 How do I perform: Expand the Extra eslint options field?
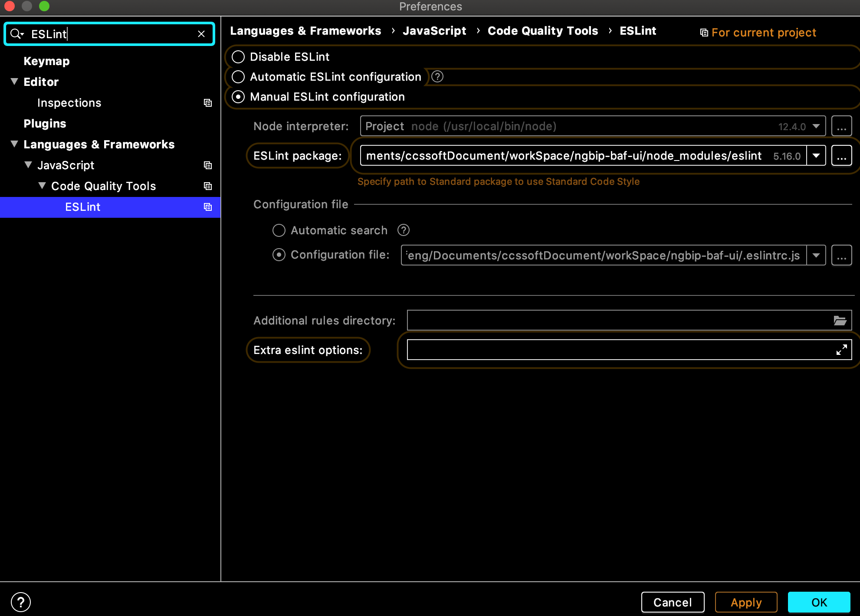(x=842, y=350)
